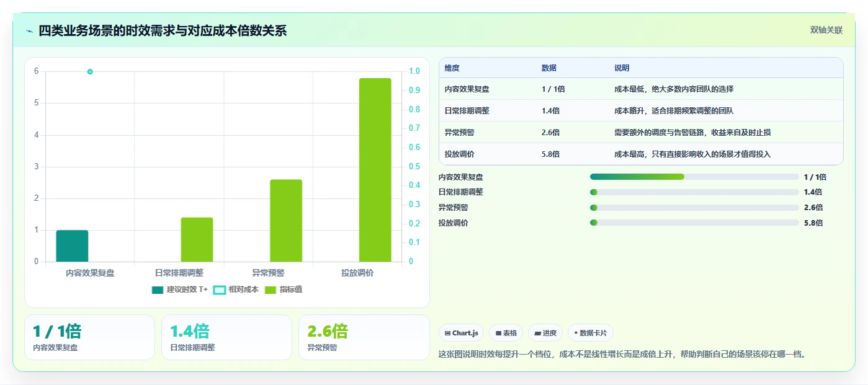Select the Chart.js tag

point(461,333)
